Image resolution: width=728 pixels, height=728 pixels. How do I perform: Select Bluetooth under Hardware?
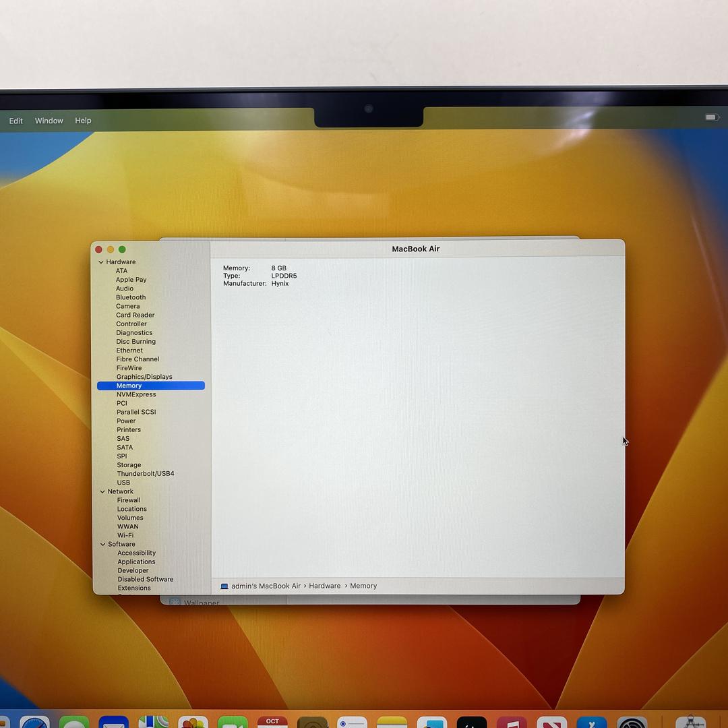[x=131, y=297]
